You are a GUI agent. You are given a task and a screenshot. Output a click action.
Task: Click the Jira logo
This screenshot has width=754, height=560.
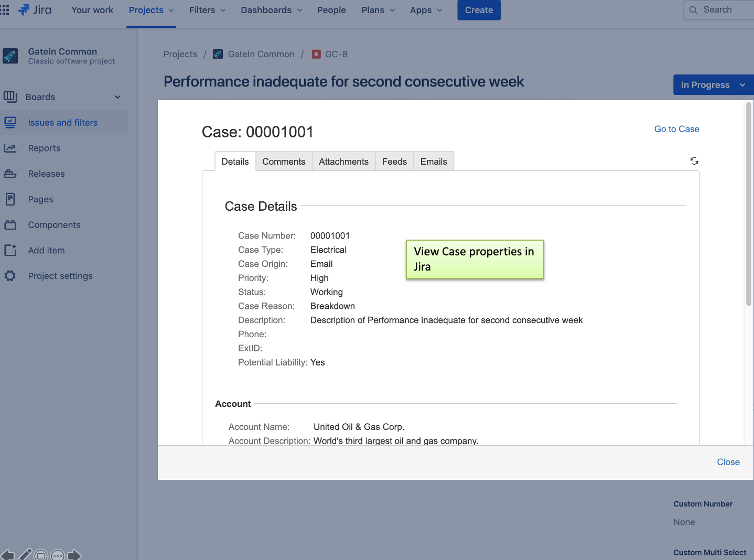[x=35, y=10]
